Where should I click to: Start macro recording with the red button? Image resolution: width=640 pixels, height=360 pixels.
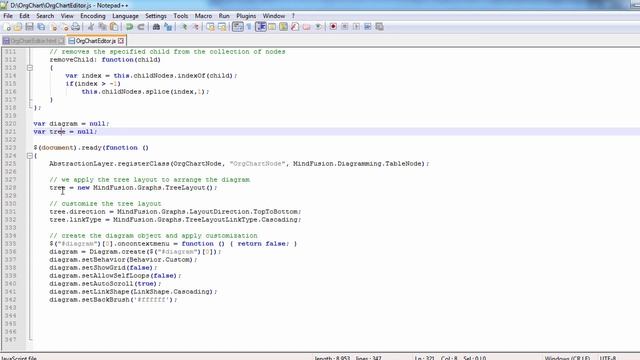333,27
